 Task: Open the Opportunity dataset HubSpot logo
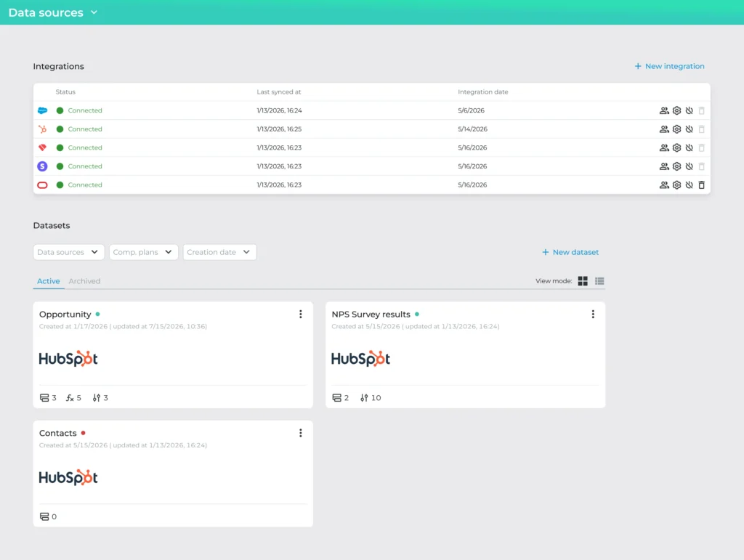[x=68, y=359]
